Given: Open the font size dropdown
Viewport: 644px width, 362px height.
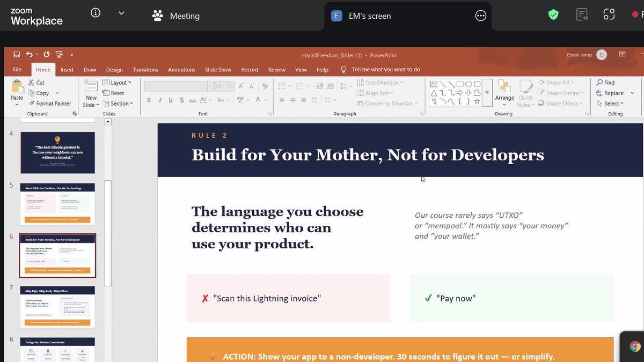Looking at the screenshot, I should click(x=232, y=86).
